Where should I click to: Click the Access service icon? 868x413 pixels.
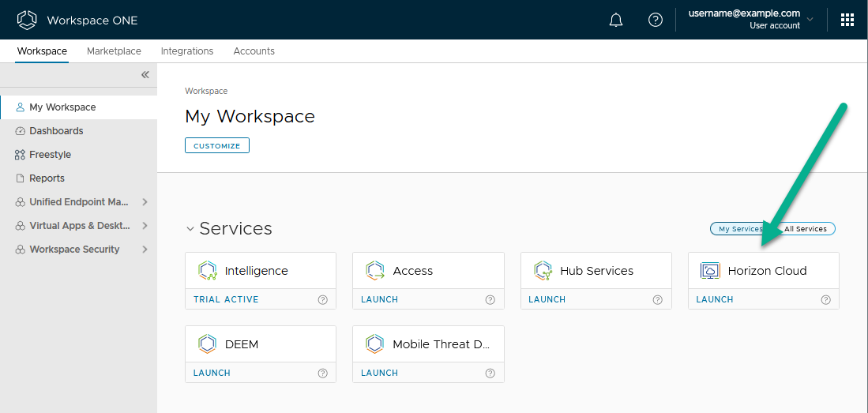coord(375,271)
